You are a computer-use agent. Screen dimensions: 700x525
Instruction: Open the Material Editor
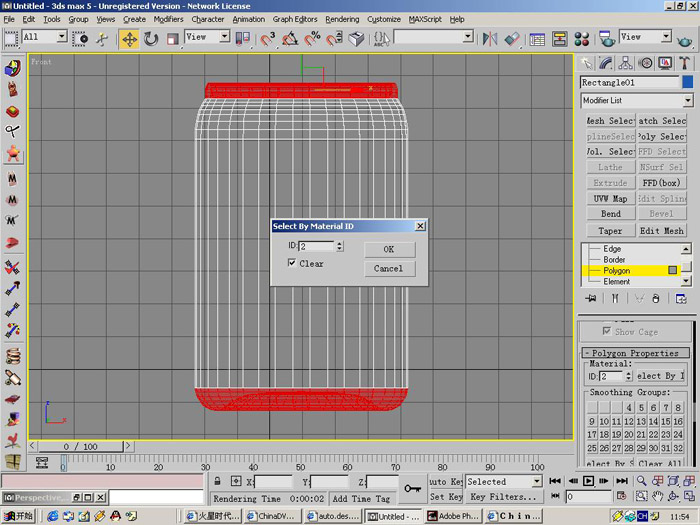[x=581, y=39]
